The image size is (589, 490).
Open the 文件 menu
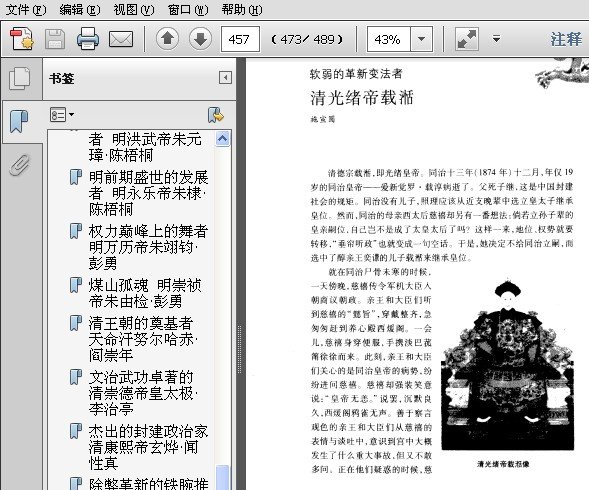coord(26,9)
